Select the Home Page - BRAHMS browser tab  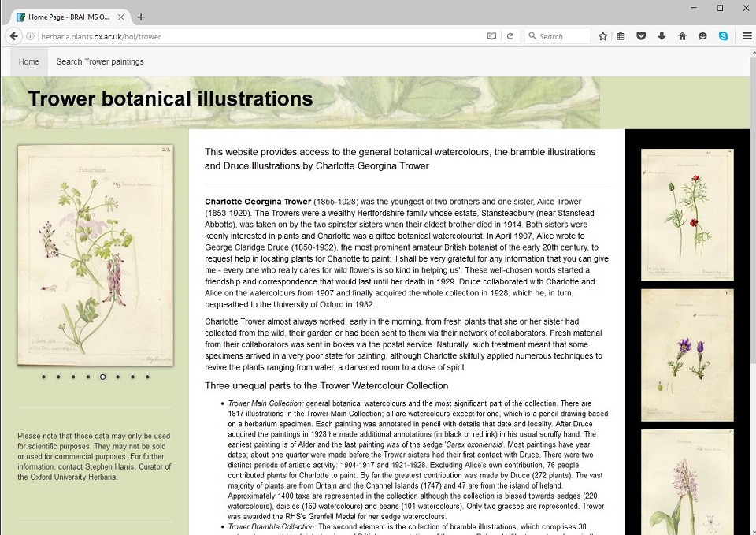point(70,17)
